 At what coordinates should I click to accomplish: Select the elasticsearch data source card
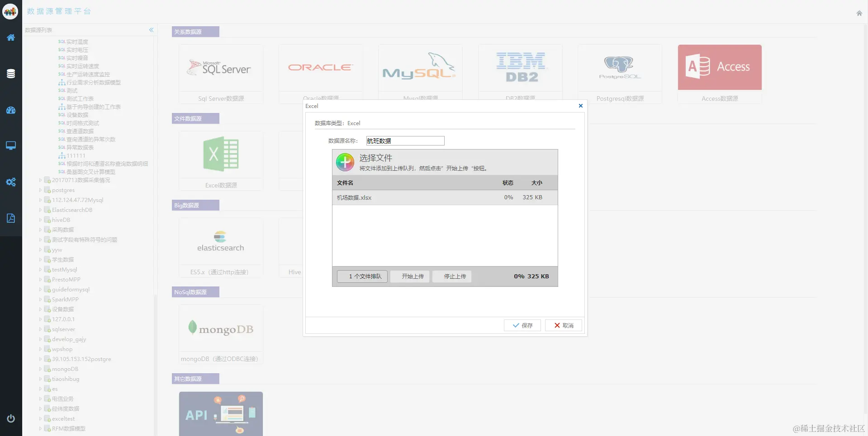click(x=221, y=248)
